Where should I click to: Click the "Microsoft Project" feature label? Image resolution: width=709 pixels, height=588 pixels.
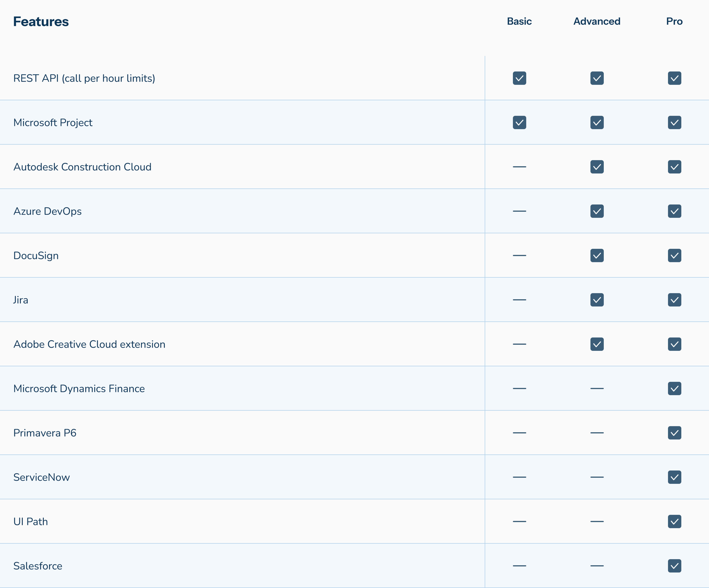click(x=53, y=122)
